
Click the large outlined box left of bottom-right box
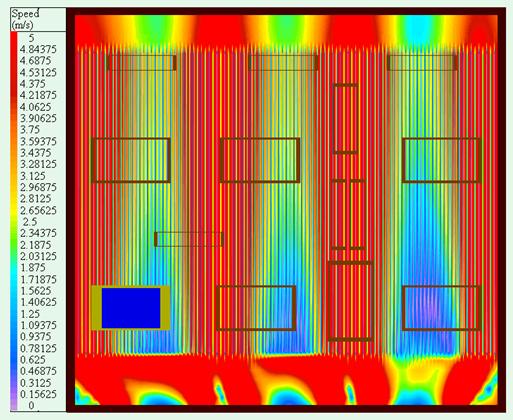[350, 301]
